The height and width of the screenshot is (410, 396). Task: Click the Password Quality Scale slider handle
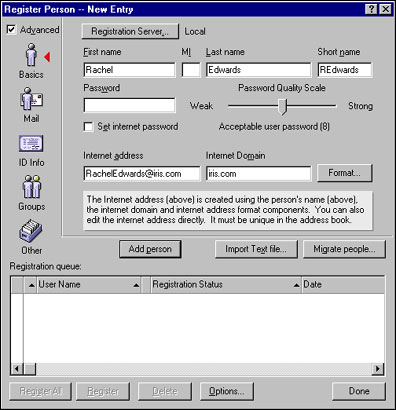point(283,107)
